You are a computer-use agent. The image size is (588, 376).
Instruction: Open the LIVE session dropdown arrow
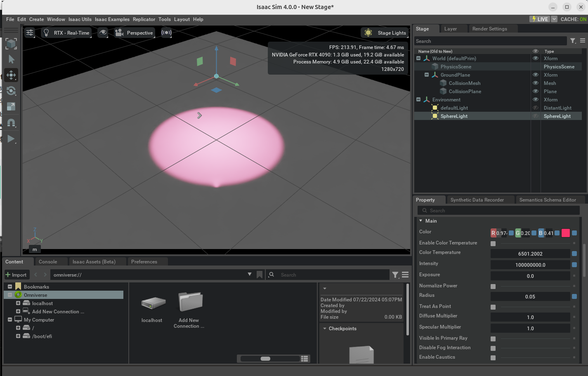pyautogui.click(x=554, y=19)
